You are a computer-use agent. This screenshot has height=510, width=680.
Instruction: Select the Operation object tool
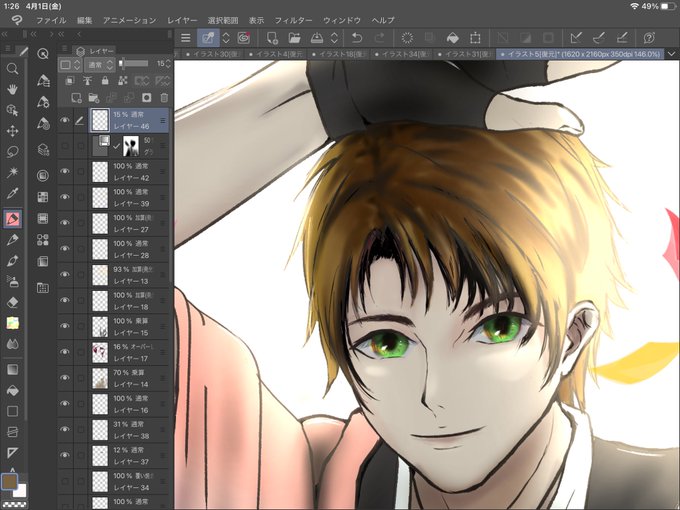point(13,111)
